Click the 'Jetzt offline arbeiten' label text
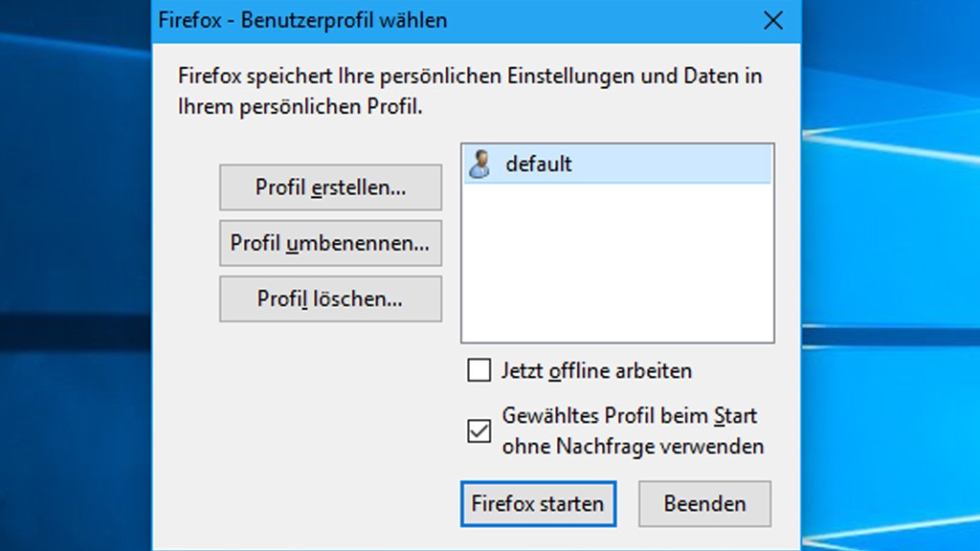The width and height of the screenshot is (980, 551). [595, 370]
